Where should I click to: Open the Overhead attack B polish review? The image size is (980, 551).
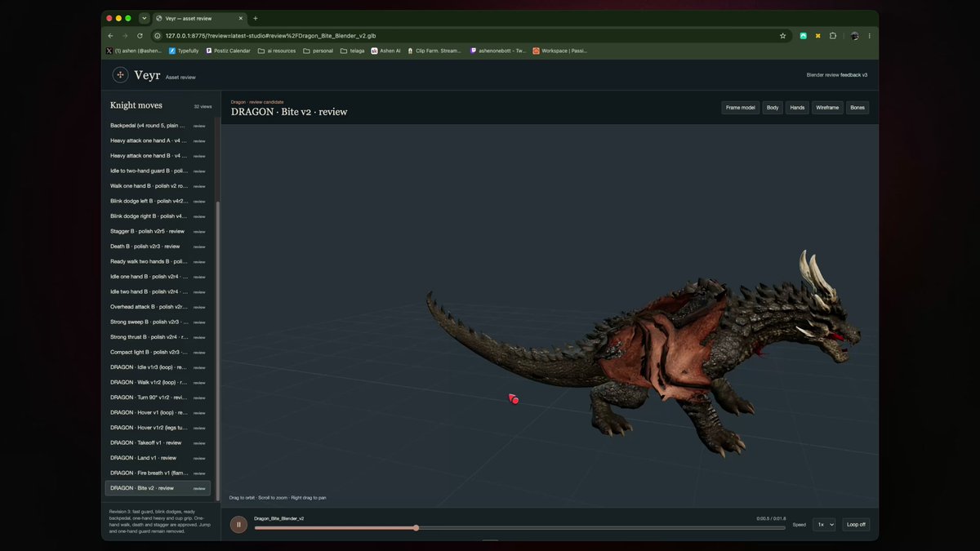tap(158, 307)
